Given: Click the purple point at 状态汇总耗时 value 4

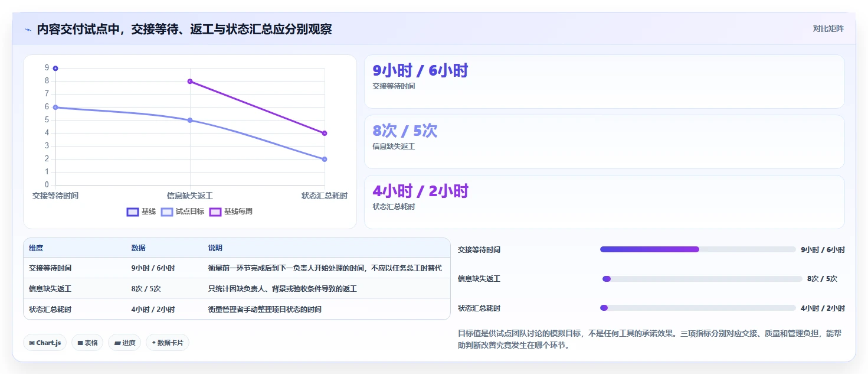Looking at the screenshot, I should tap(325, 133).
